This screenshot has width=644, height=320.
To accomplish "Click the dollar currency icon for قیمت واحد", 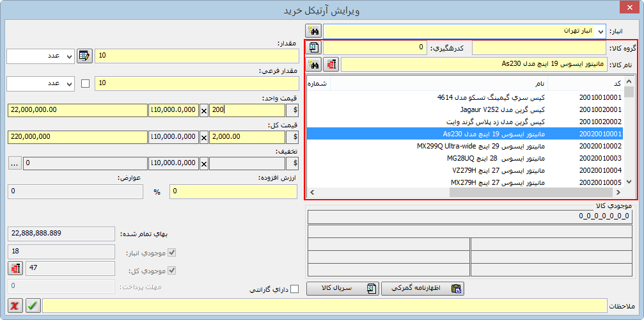I will pos(294,110).
